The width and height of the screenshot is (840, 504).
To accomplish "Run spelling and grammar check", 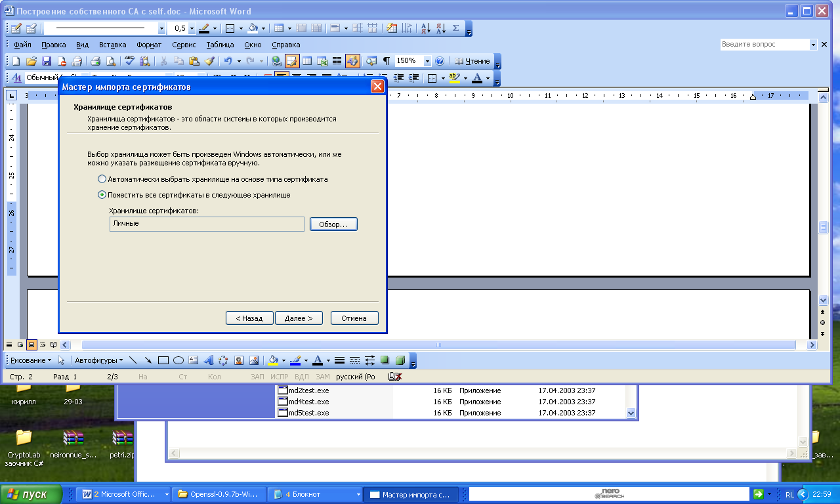I will (129, 61).
